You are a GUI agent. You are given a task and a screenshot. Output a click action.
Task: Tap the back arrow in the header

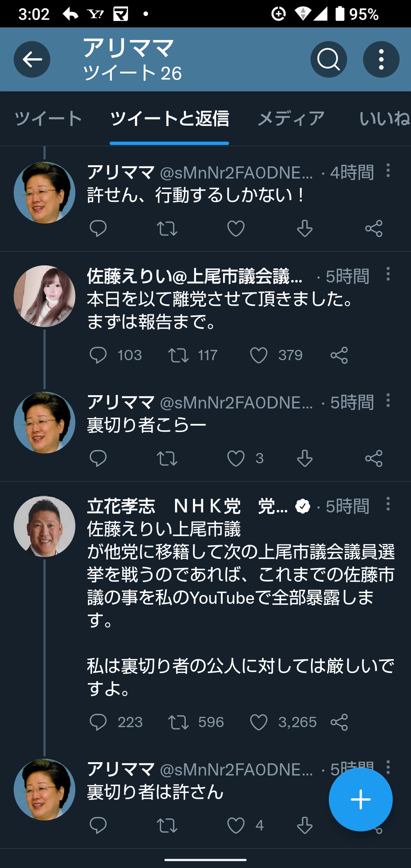coord(32,59)
